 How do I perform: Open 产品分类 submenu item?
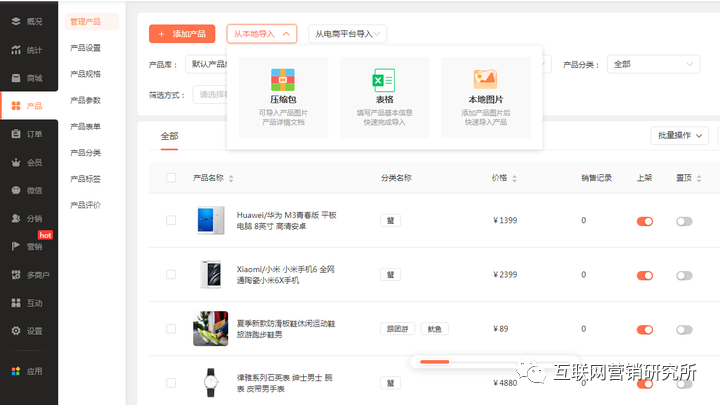[x=85, y=152]
